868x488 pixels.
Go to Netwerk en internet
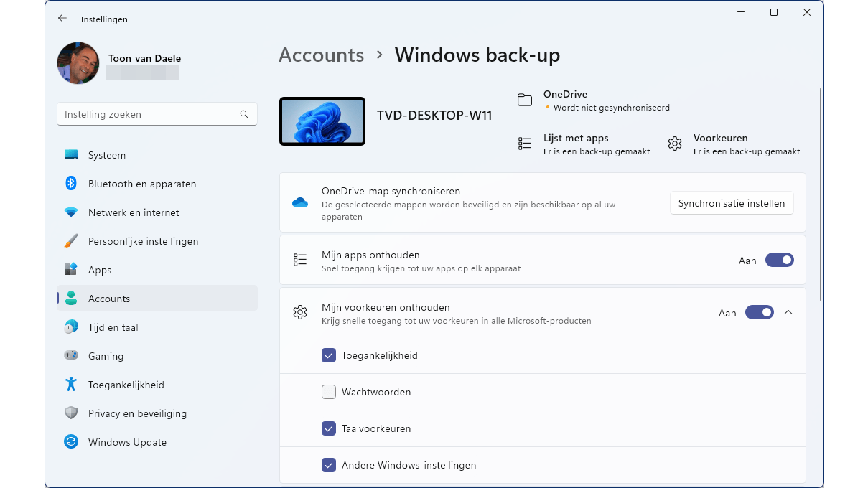coord(134,212)
